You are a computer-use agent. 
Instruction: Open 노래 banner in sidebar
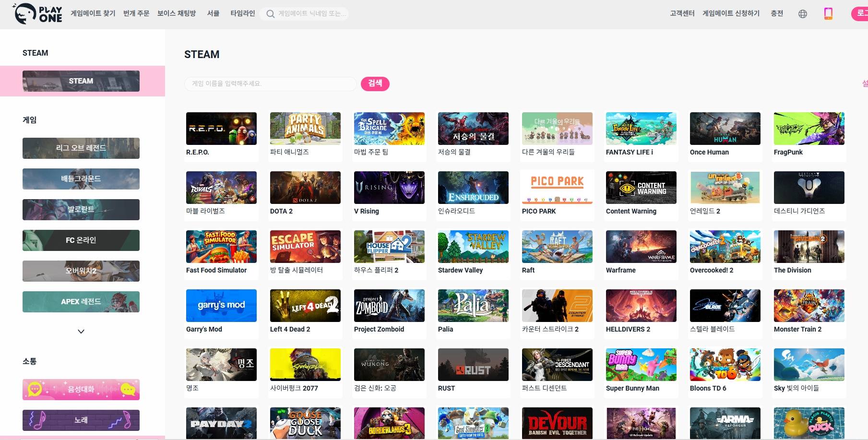coord(81,420)
